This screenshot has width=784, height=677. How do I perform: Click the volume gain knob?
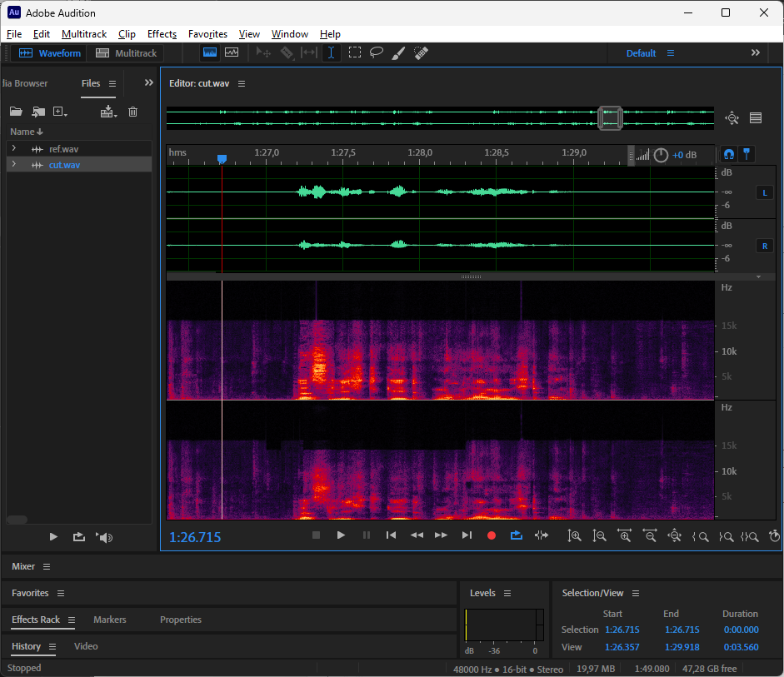click(661, 155)
